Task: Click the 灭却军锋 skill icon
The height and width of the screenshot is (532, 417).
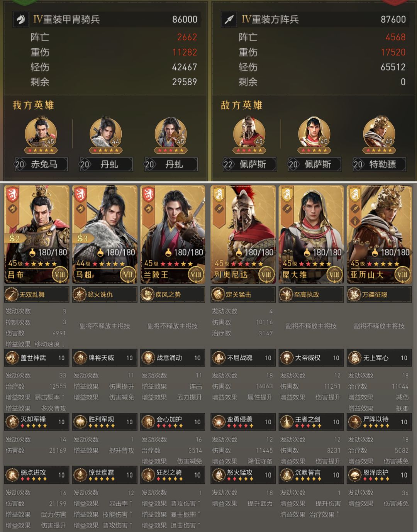Action: (12, 422)
